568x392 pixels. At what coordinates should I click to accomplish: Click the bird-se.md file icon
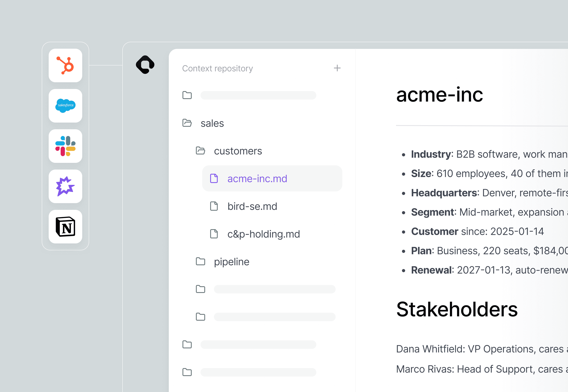click(214, 206)
